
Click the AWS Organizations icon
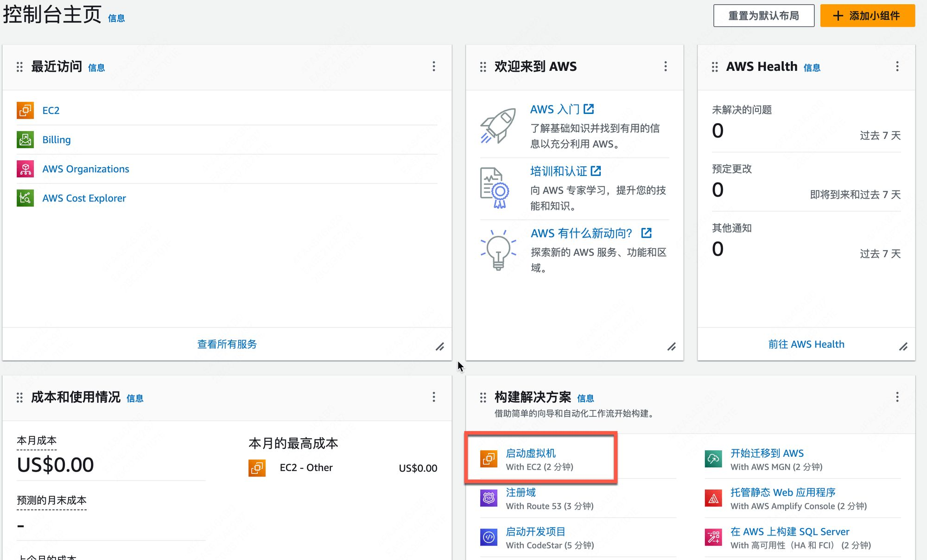pyautogui.click(x=25, y=169)
